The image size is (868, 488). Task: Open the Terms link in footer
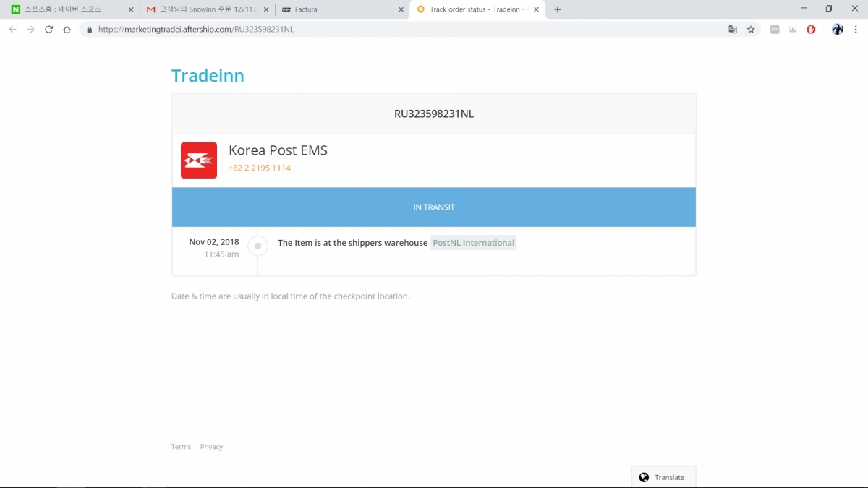pyautogui.click(x=181, y=447)
